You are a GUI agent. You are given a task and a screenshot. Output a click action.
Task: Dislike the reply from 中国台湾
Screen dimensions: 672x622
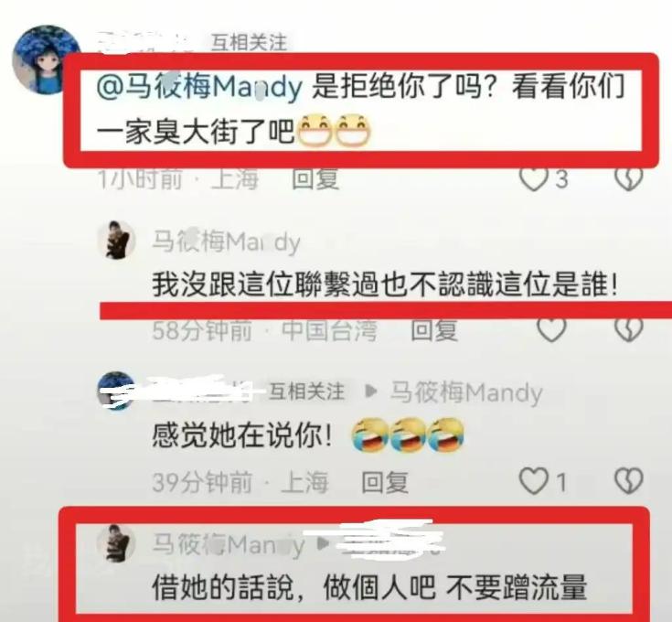(629, 329)
